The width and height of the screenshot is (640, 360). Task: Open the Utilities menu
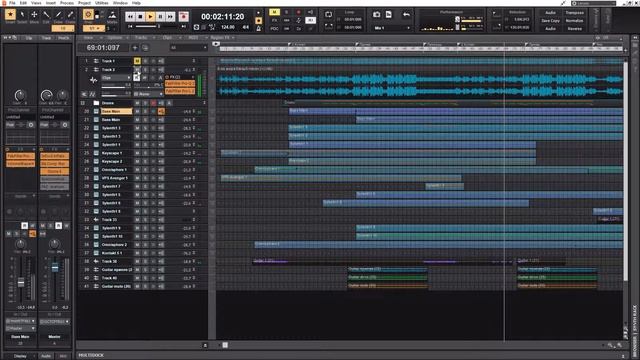point(102,3)
